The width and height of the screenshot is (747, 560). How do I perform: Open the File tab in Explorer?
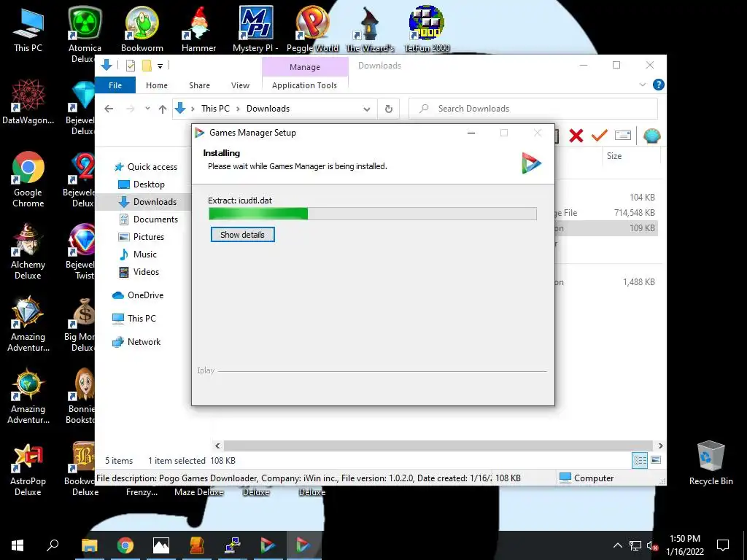[115, 85]
